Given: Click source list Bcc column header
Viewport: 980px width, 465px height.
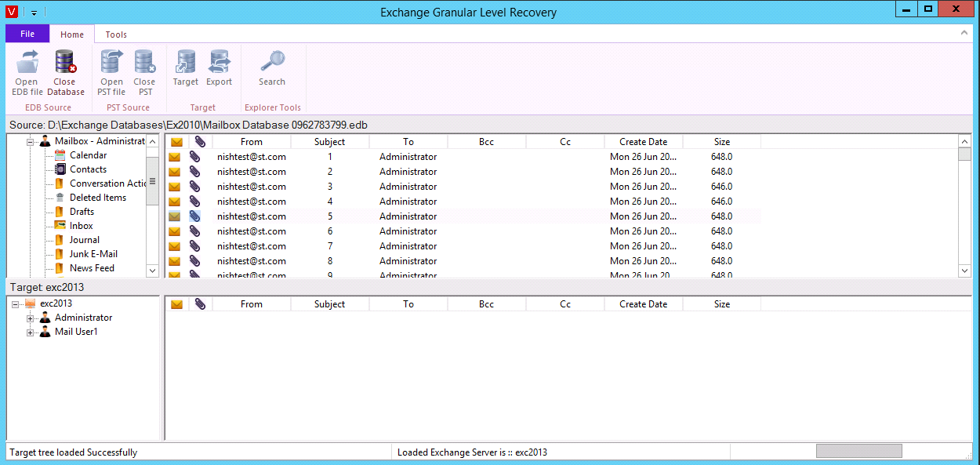Looking at the screenshot, I should tap(487, 142).
